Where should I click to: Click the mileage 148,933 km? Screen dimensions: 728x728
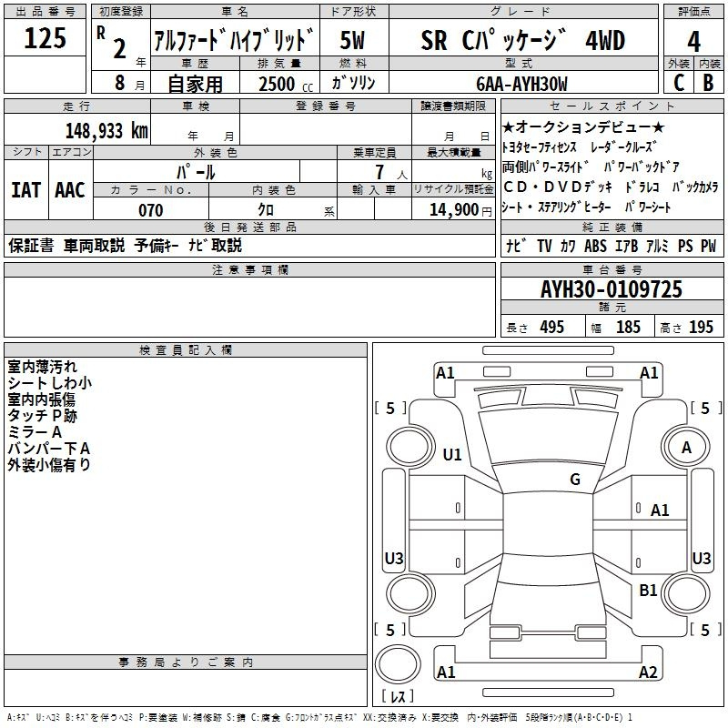[106, 131]
